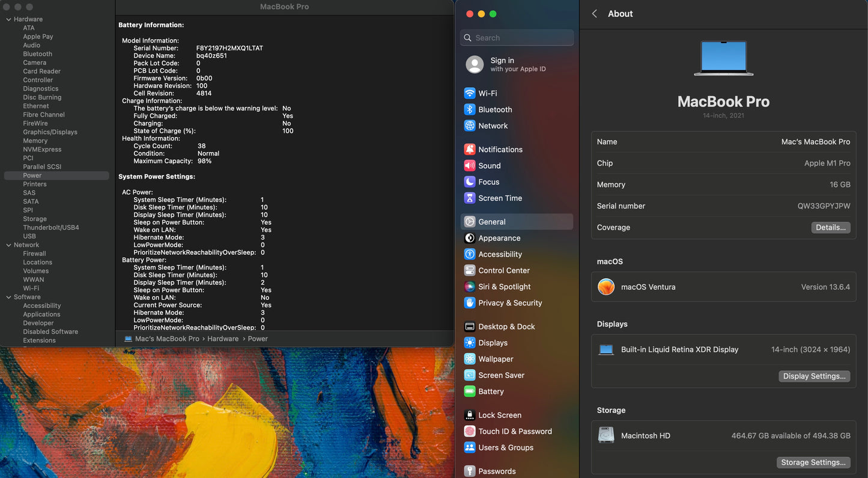Go back using the About chevron

(x=594, y=14)
